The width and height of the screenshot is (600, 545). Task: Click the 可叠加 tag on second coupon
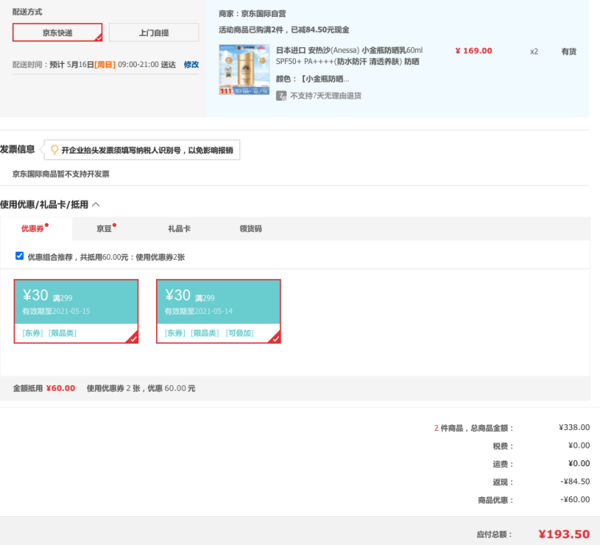tap(239, 331)
